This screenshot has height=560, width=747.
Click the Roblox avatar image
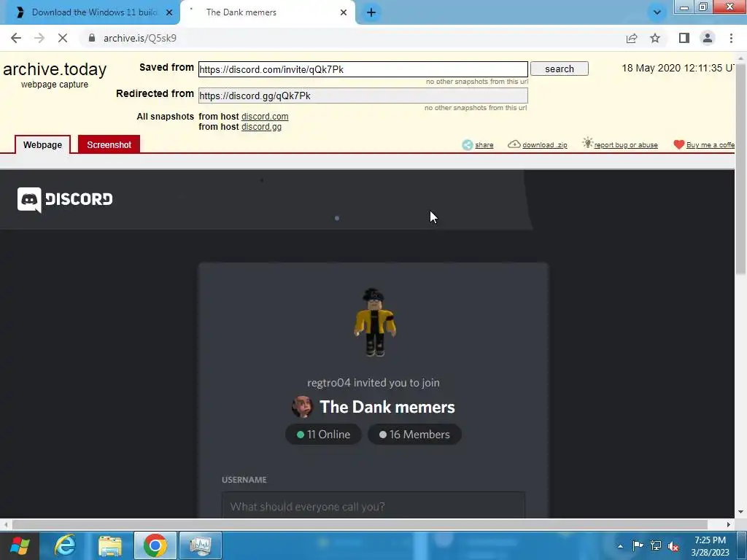[374, 322]
